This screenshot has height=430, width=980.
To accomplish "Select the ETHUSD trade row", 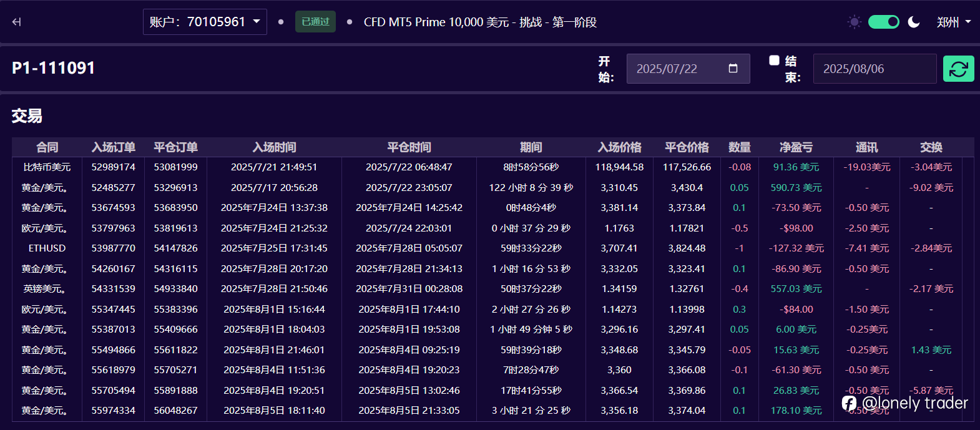I will (493, 248).
